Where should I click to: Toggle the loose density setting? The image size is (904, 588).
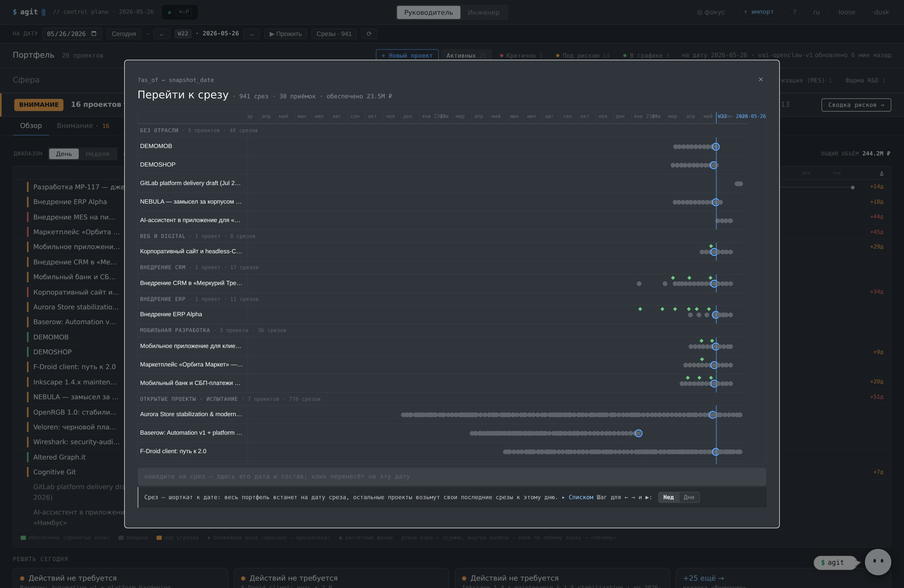[x=846, y=12]
